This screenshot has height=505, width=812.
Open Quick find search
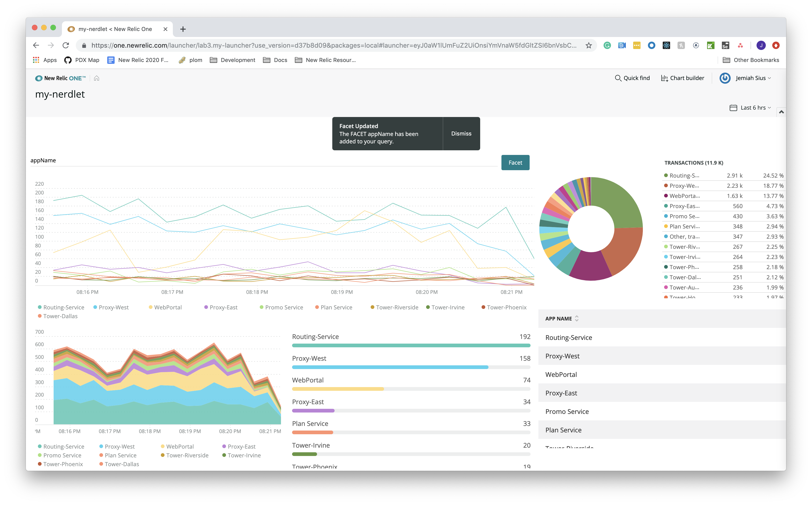click(x=632, y=78)
